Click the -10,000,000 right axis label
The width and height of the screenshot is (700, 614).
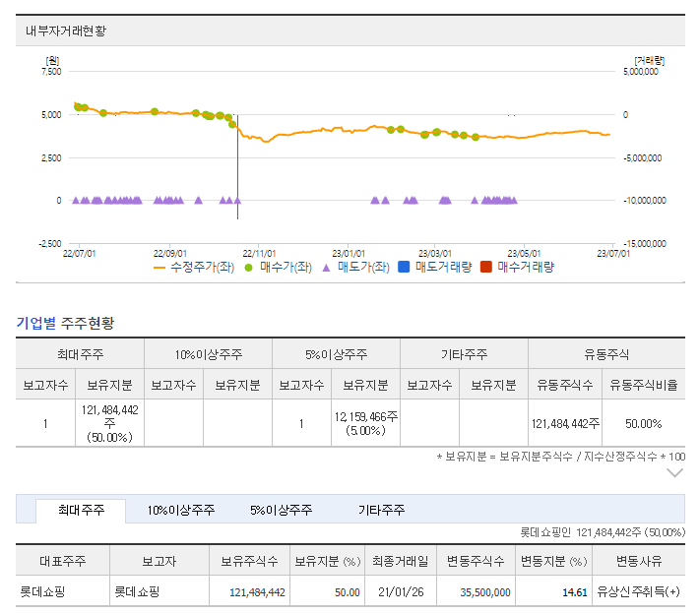[x=645, y=201]
